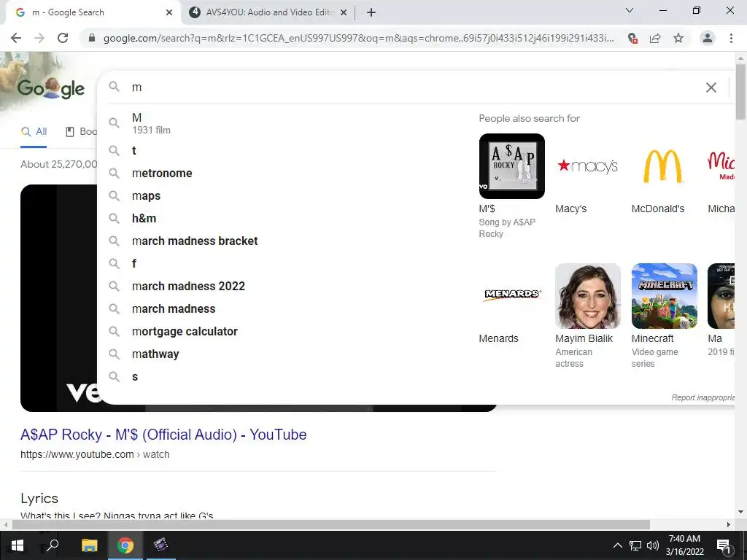The height and width of the screenshot is (560, 747).
Task: Click 'Report inappropriate' link under suggestions
Action: pos(703,397)
